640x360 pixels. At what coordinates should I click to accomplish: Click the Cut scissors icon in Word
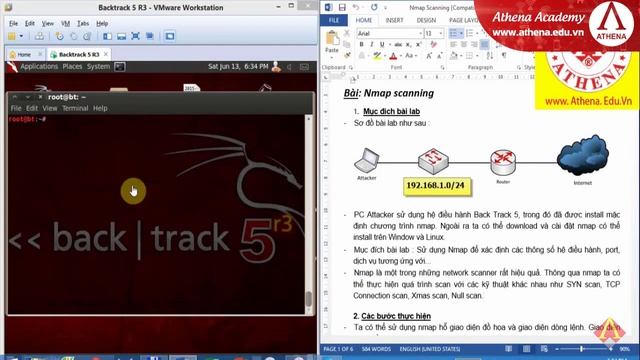[x=347, y=33]
